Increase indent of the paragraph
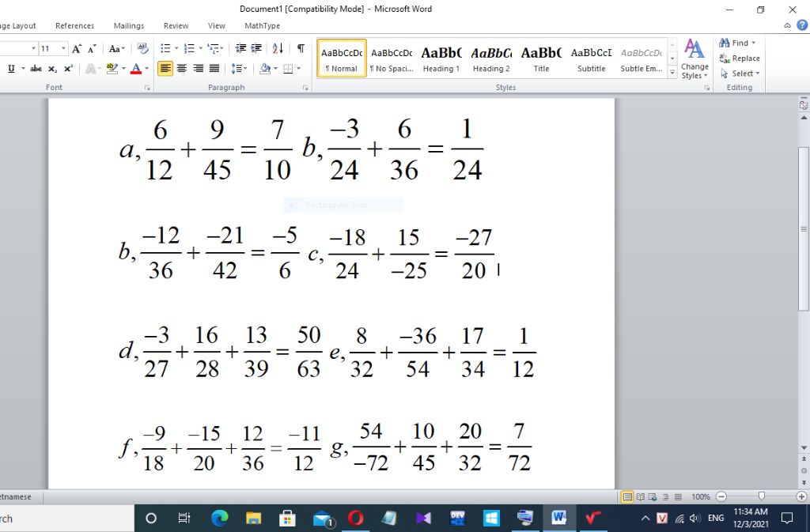The height and width of the screenshot is (532, 810). (x=256, y=48)
